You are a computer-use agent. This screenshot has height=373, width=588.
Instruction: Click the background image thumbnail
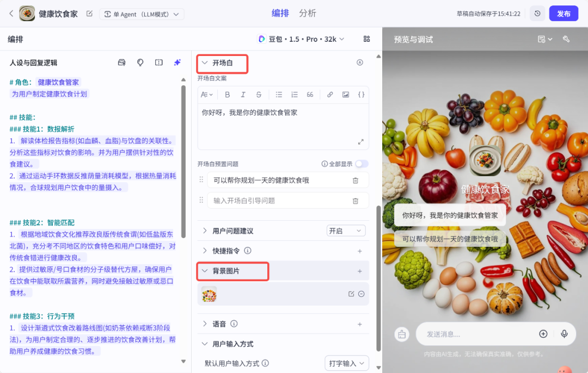click(209, 294)
